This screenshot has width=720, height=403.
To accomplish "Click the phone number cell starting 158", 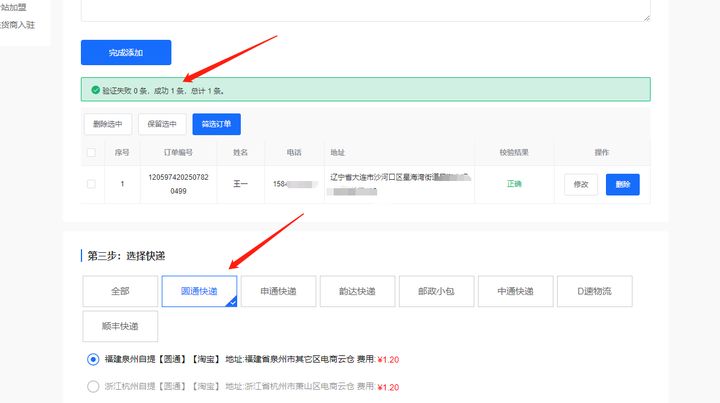I will click(294, 184).
